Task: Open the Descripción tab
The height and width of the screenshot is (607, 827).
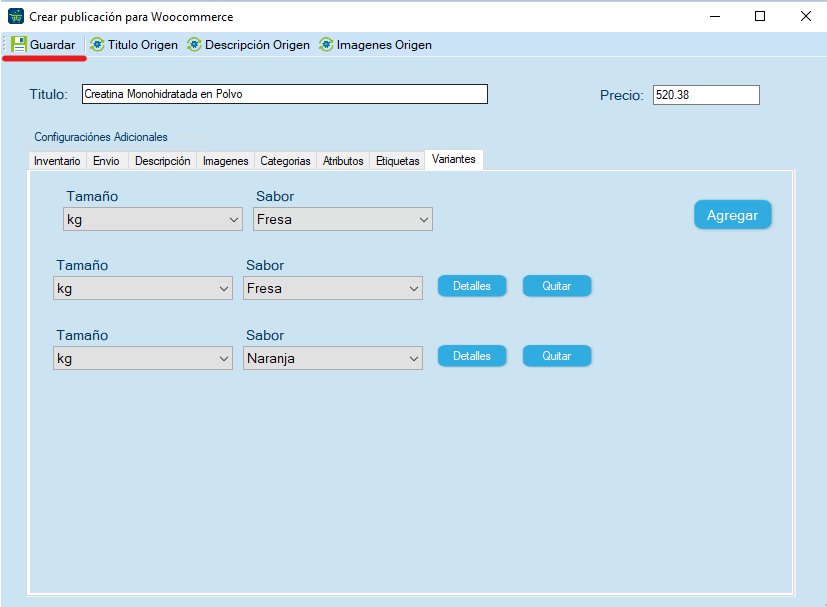Action: click(x=162, y=161)
